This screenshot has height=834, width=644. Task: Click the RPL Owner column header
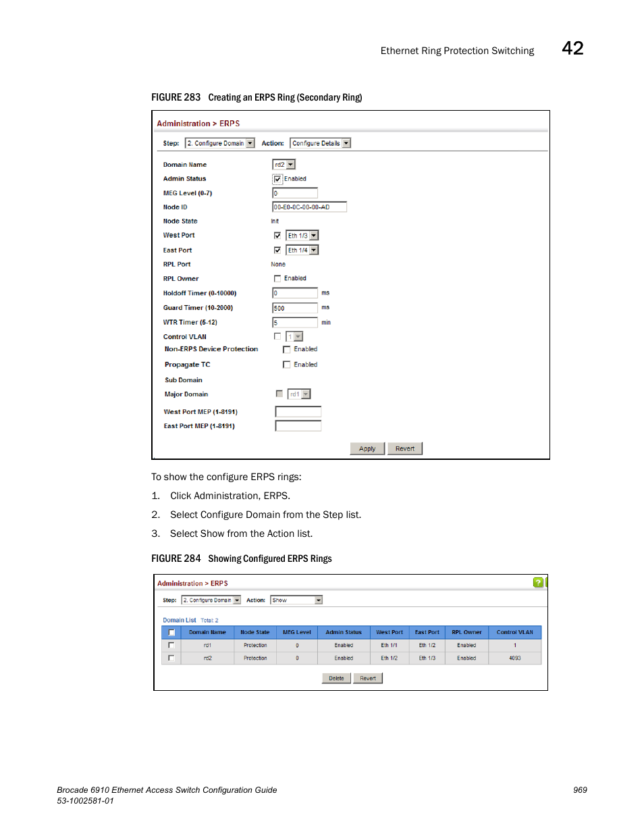(x=467, y=633)
